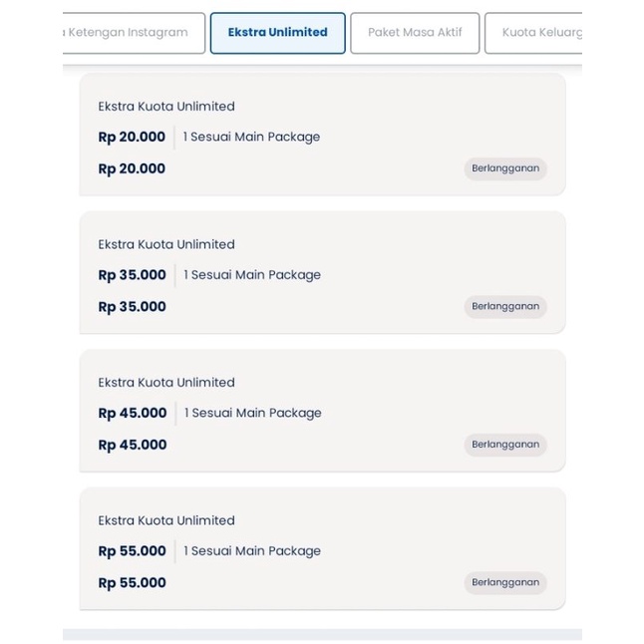
Task: Tap Berlangganan for the Rp 35.000 package
Action: 505,306
